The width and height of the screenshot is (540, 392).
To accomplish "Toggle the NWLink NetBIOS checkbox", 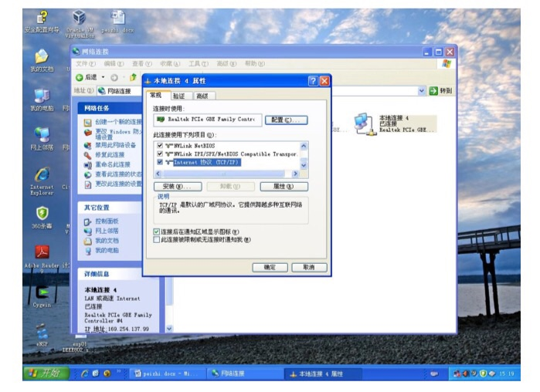I will pyautogui.click(x=160, y=145).
